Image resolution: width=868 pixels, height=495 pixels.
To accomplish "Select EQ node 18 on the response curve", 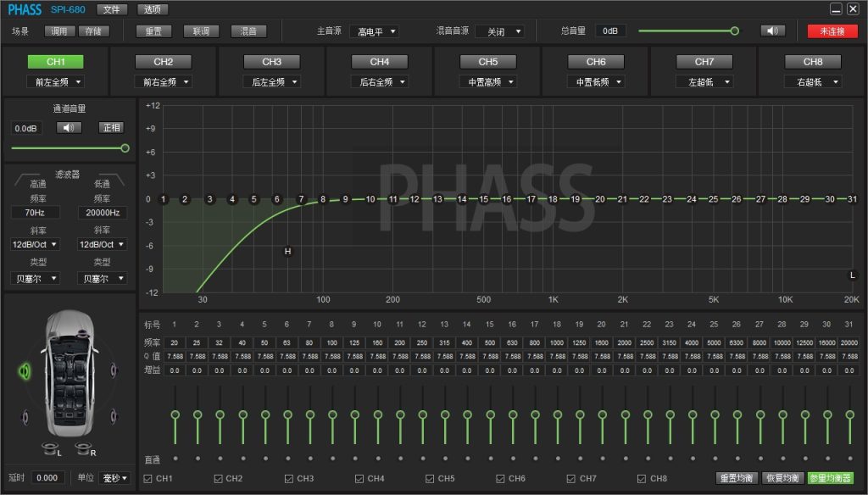I will click(x=553, y=199).
